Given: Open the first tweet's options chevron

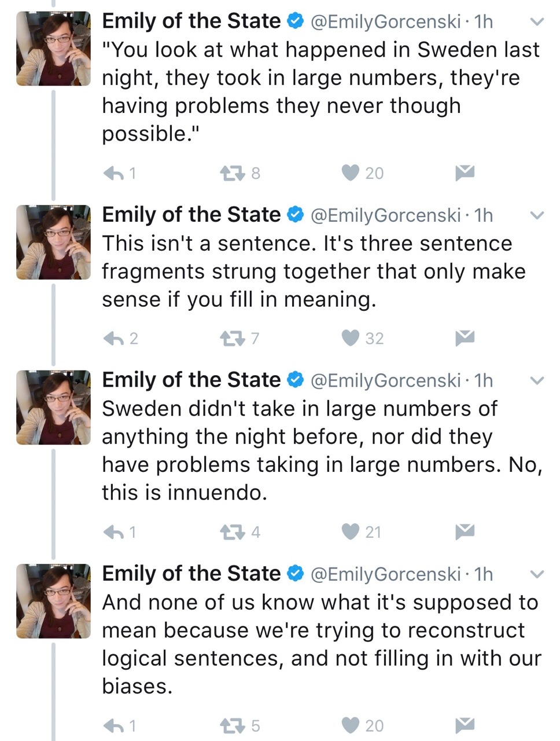Looking at the screenshot, I should (537, 23).
